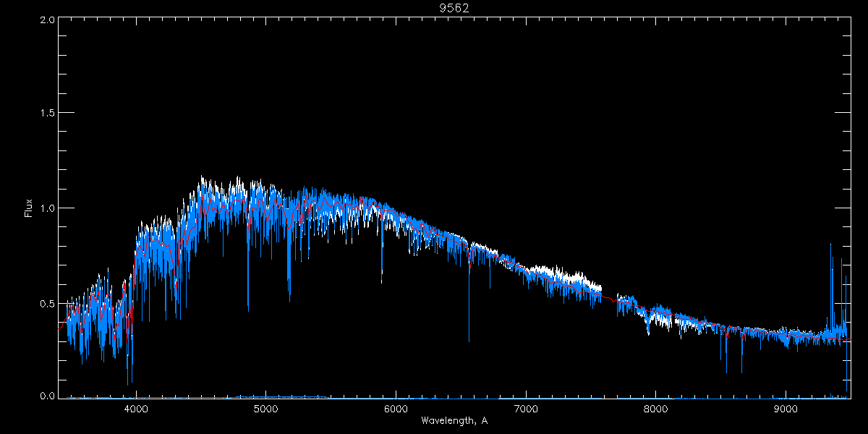Viewport: 868px width, 434px height.
Task: Click the Wavelength, A x-axis label
Action: coord(454,420)
